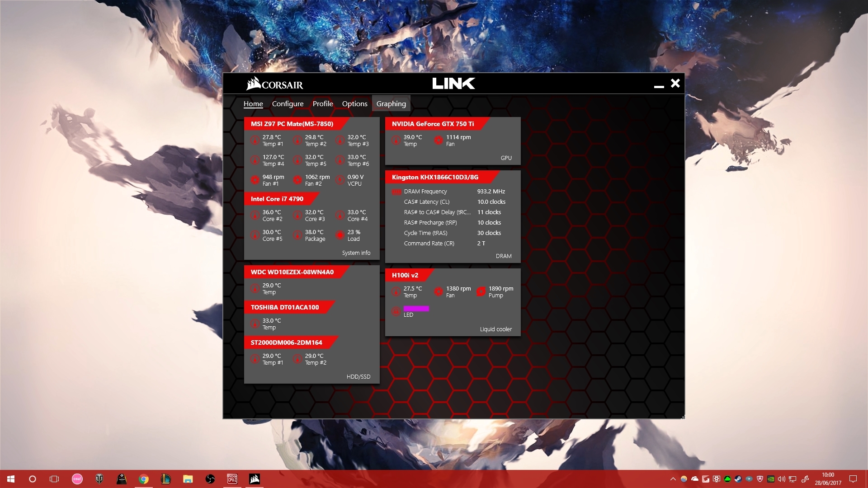Click the System info panel label

coord(356,253)
